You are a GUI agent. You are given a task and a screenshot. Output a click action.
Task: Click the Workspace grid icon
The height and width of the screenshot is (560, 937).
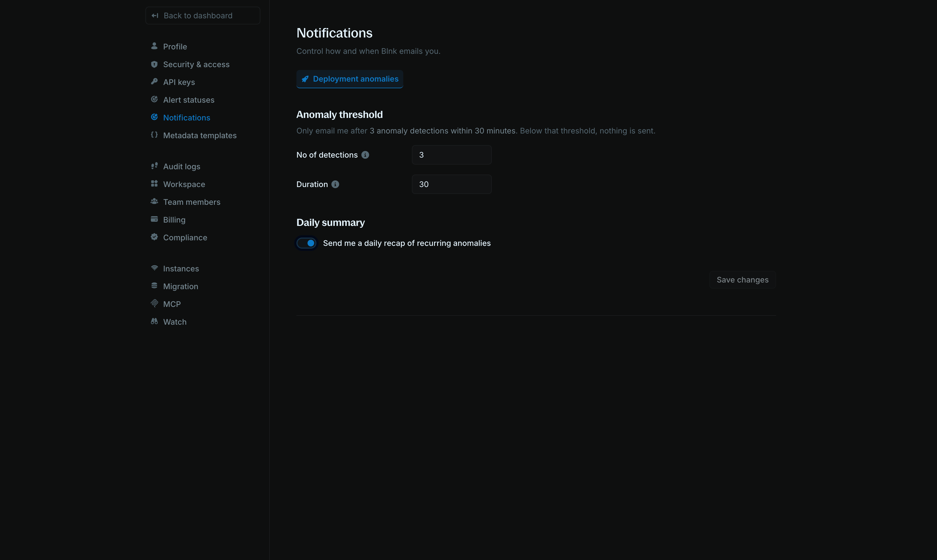point(154,183)
